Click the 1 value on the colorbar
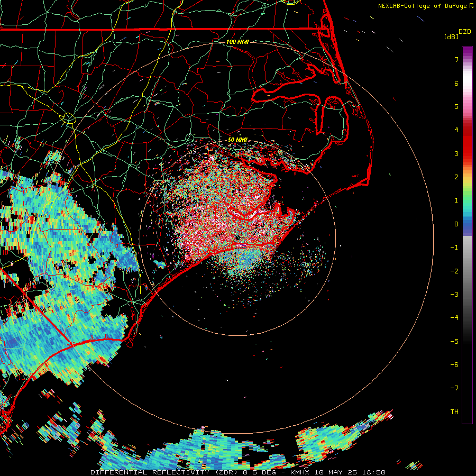The image size is (476, 476). point(456,200)
